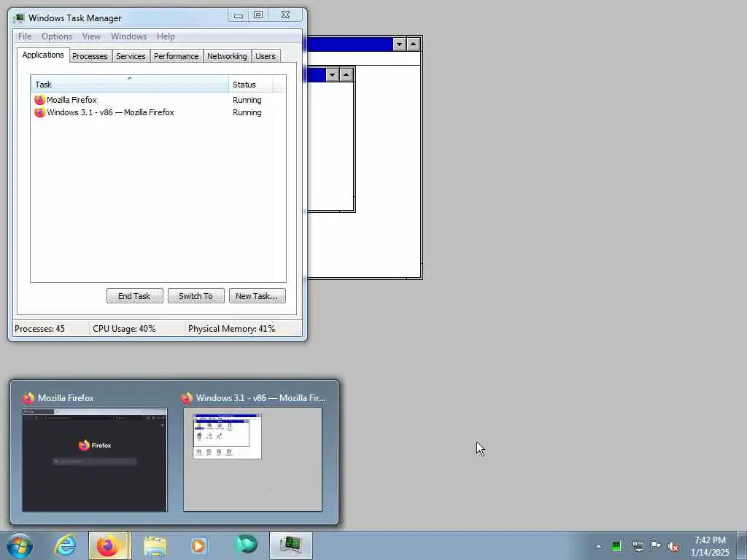Viewport: 747px width, 560px height.
Task: Click the Firefox icon beside Windows 3.1 task
Action: pyautogui.click(x=39, y=112)
